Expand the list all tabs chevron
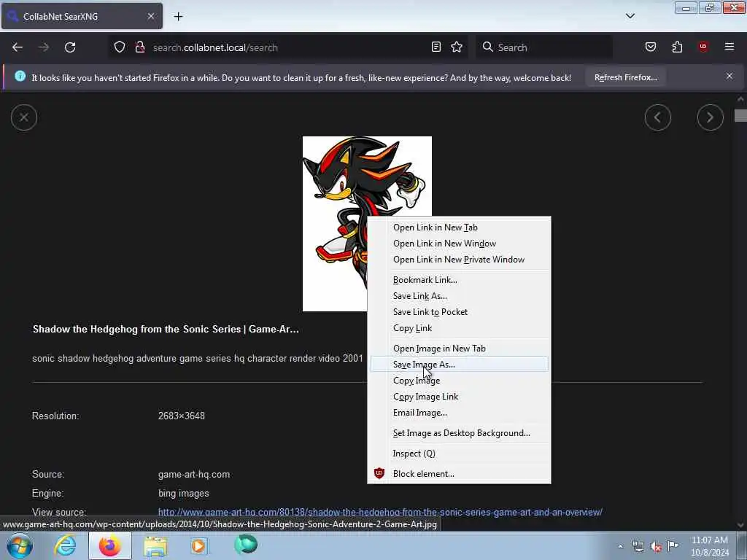747x560 pixels. coord(630,16)
